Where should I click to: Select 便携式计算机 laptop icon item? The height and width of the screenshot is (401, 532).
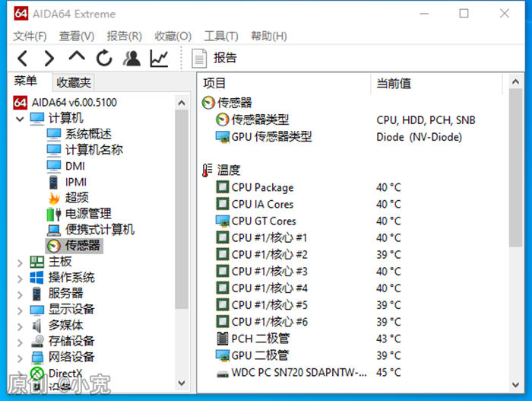coord(90,229)
